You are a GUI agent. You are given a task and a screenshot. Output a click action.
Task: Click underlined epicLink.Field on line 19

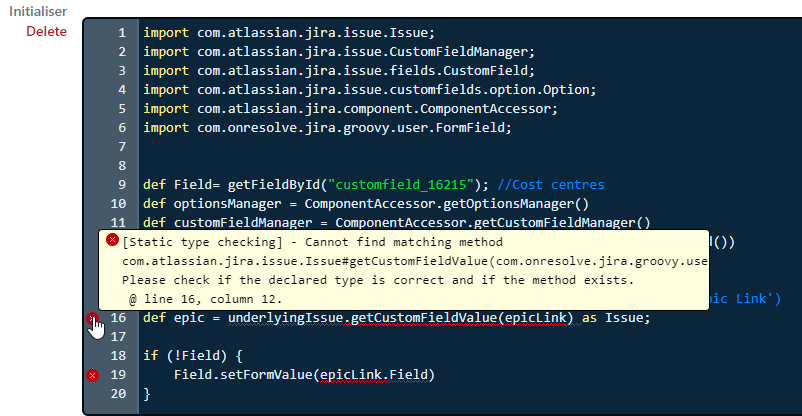tap(373, 375)
